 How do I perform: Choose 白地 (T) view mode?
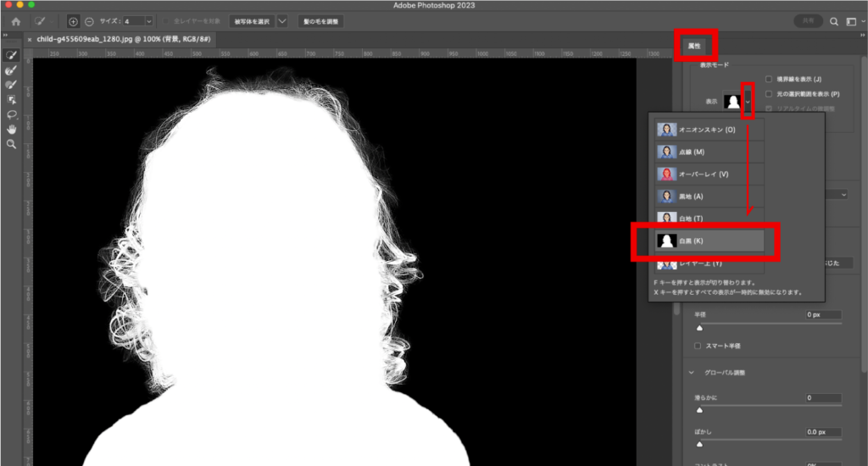[709, 218]
